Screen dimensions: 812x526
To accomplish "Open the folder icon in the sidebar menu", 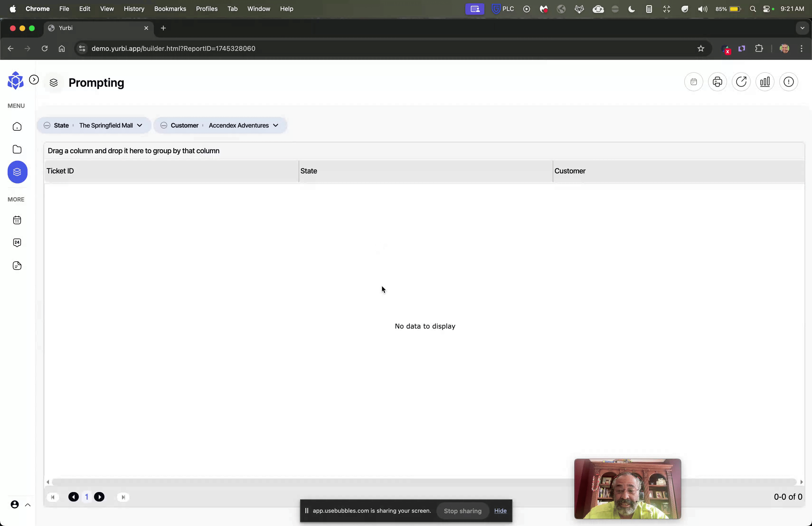I will tap(17, 149).
